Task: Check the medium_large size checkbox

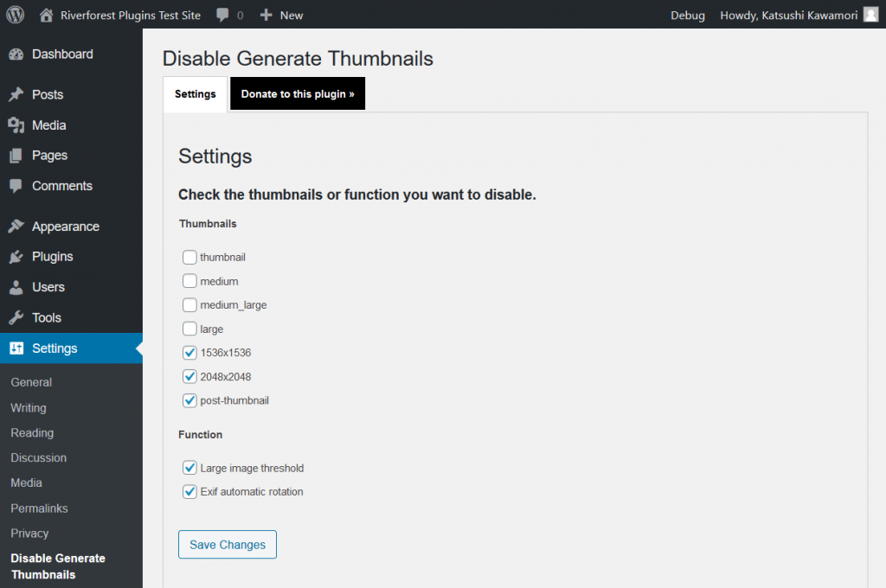Action: coord(189,305)
